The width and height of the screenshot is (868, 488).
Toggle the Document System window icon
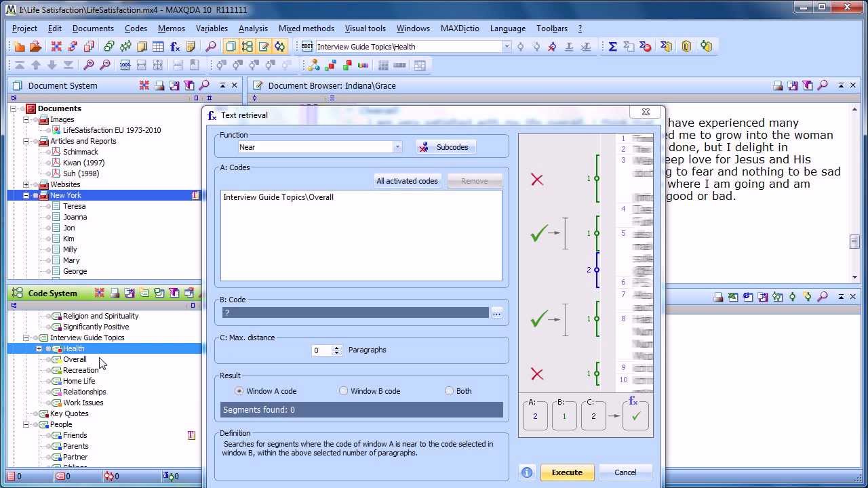(x=231, y=47)
